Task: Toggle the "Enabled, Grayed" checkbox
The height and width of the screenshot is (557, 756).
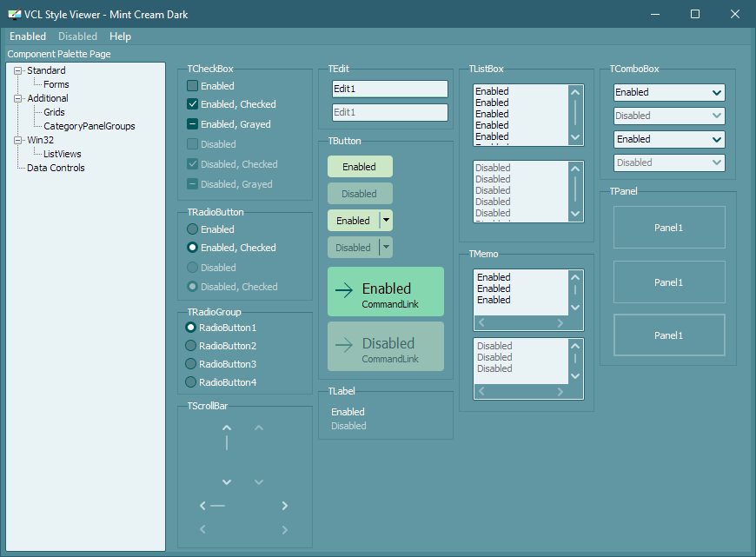Action: tap(192, 124)
